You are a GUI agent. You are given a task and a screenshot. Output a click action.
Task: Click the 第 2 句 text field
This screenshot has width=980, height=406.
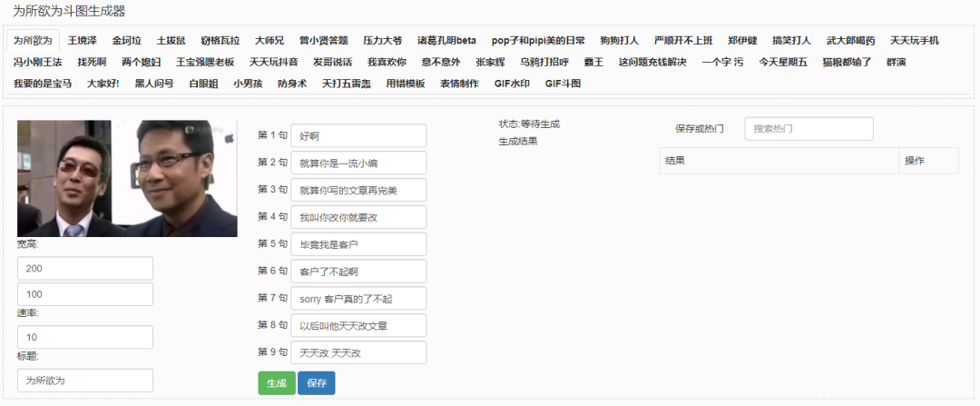pyautogui.click(x=358, y=163)
